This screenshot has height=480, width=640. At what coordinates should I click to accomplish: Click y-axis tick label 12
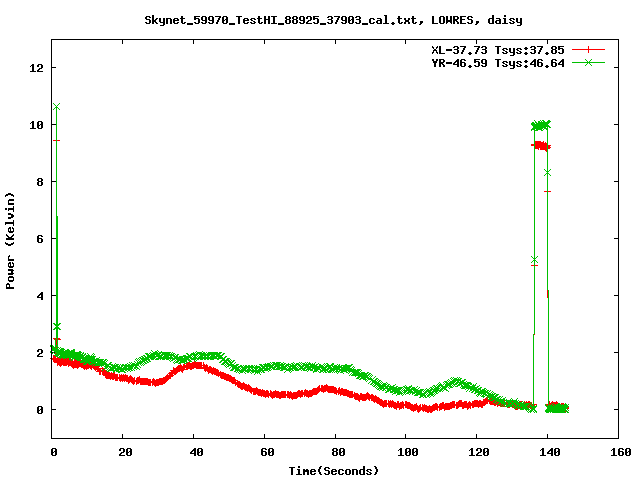coord(36,68)
